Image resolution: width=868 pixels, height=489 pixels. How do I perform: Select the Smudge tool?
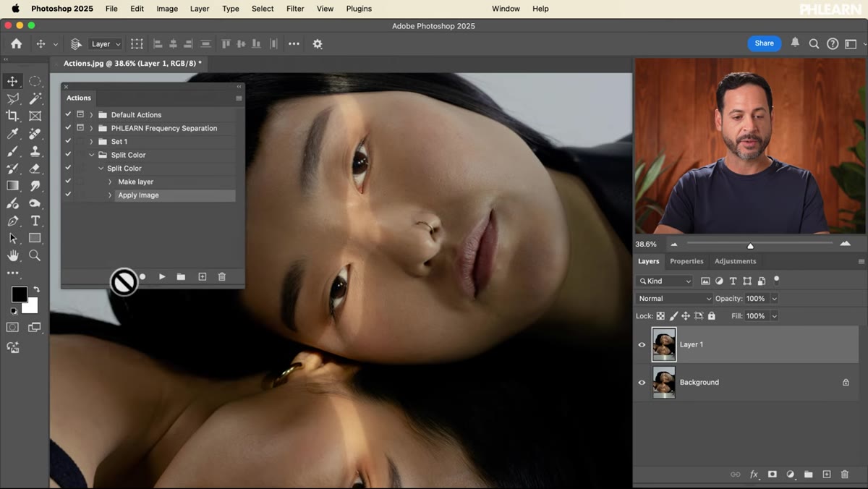click(35, 186)
